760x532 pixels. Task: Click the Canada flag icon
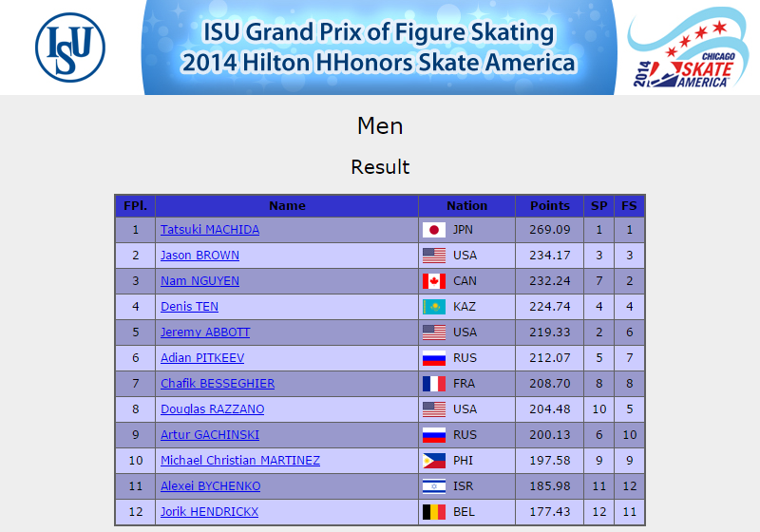point(434,281)
